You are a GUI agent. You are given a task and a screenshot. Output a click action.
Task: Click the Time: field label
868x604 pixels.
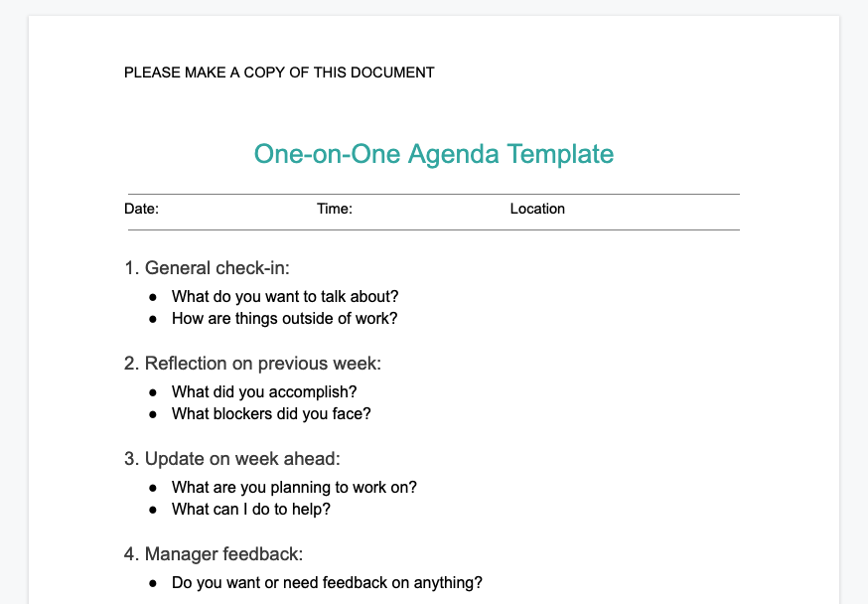pos(335,209)
